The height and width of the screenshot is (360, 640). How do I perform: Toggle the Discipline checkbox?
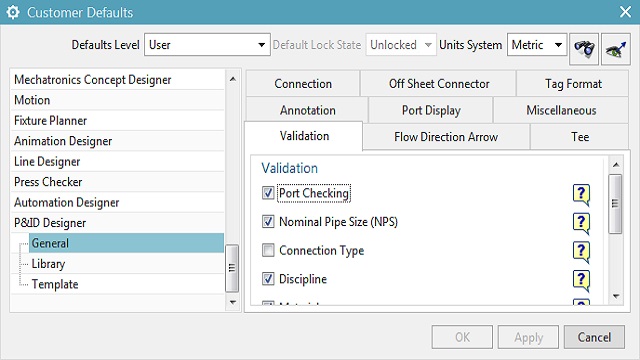[x=268, y=279]
